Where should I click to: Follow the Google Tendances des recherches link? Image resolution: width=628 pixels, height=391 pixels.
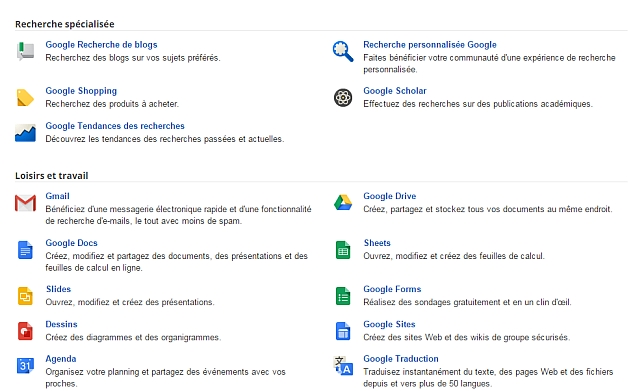(x=115, y=126)
